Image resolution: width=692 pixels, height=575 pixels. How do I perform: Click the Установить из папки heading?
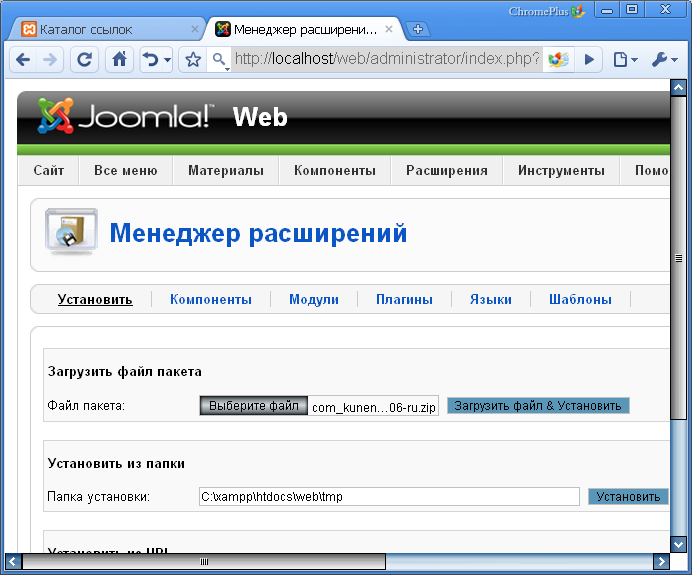(x=116, y=463)
